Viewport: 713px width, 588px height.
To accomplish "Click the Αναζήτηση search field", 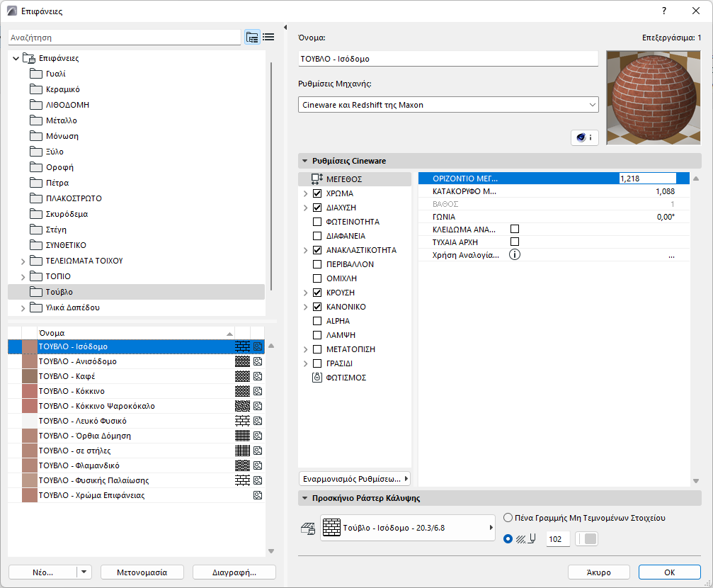I will 124,38.
